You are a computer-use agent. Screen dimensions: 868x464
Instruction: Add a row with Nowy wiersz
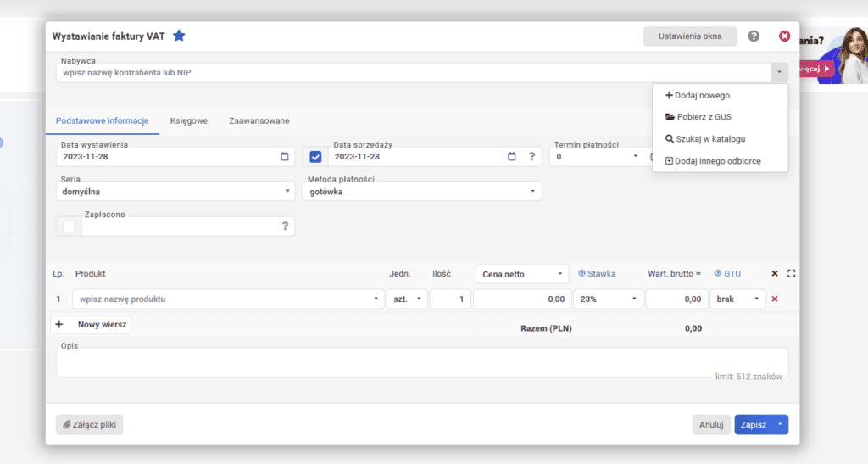(x=92, y=324)
